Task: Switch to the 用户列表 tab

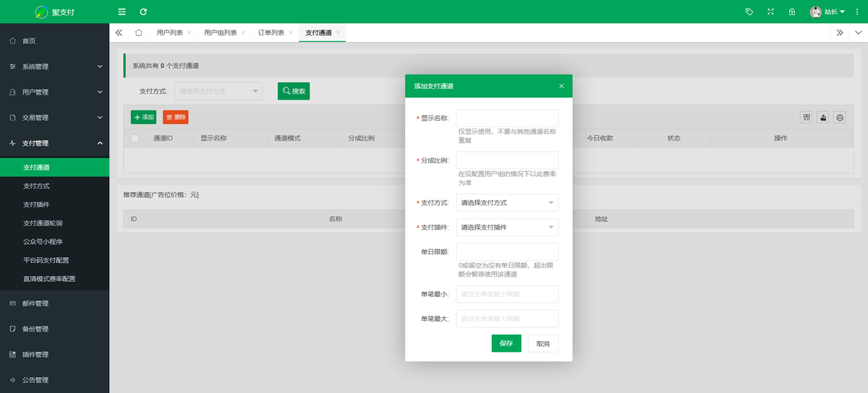Action: coord(169,33)
